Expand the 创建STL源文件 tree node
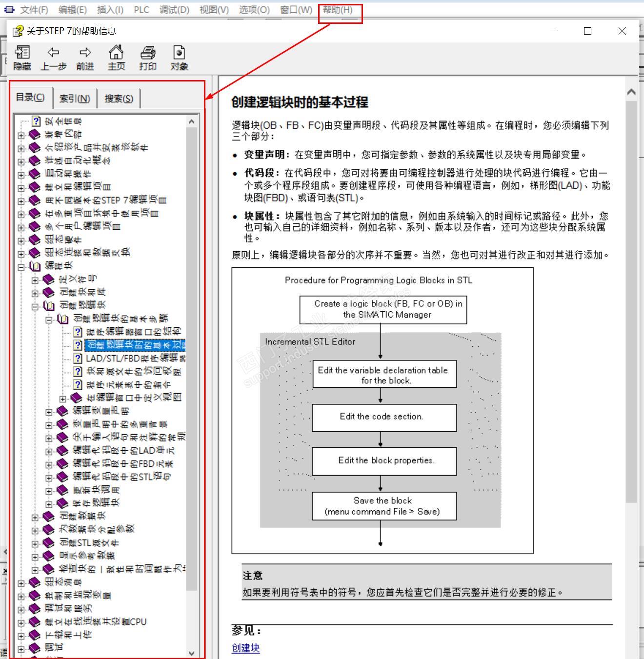644x659 pixels. pyautogui.click(x=35, y=543)
